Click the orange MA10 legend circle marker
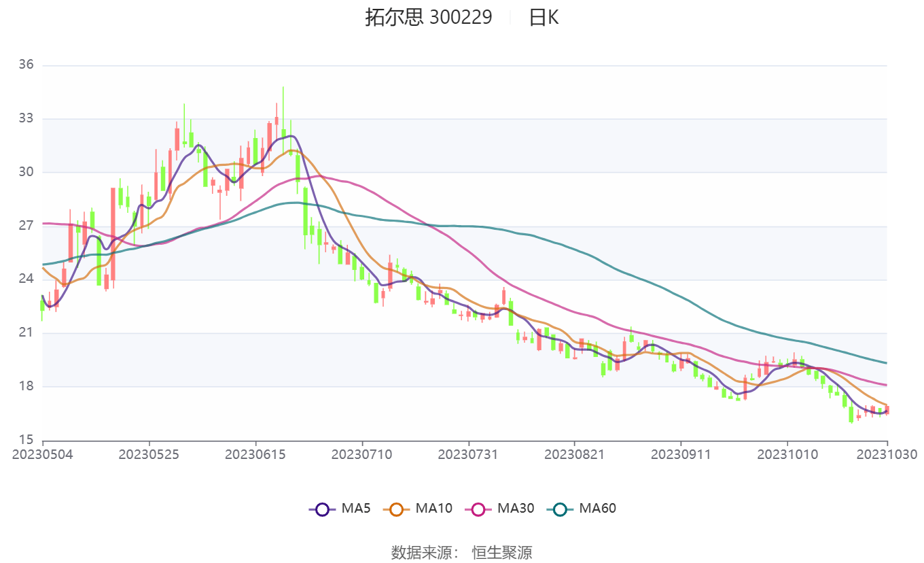Image resolution: width=924 pixels, height=563 pixels. (397, 509)
